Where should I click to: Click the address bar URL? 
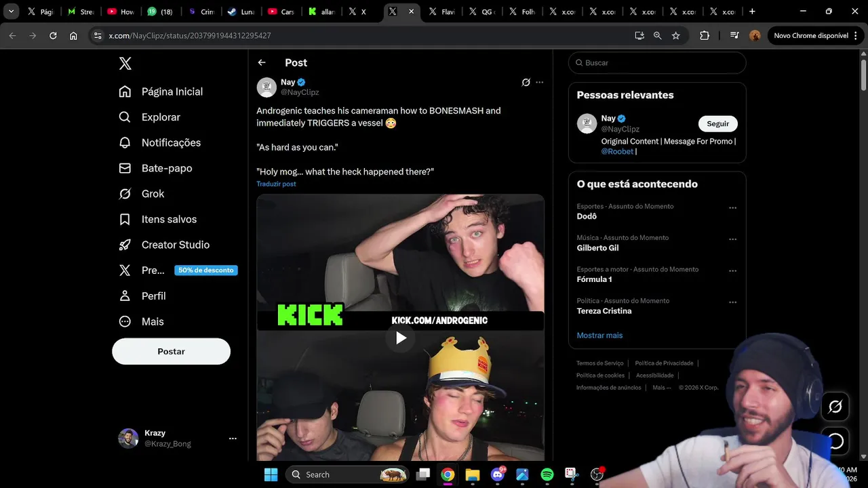(190, 35)
